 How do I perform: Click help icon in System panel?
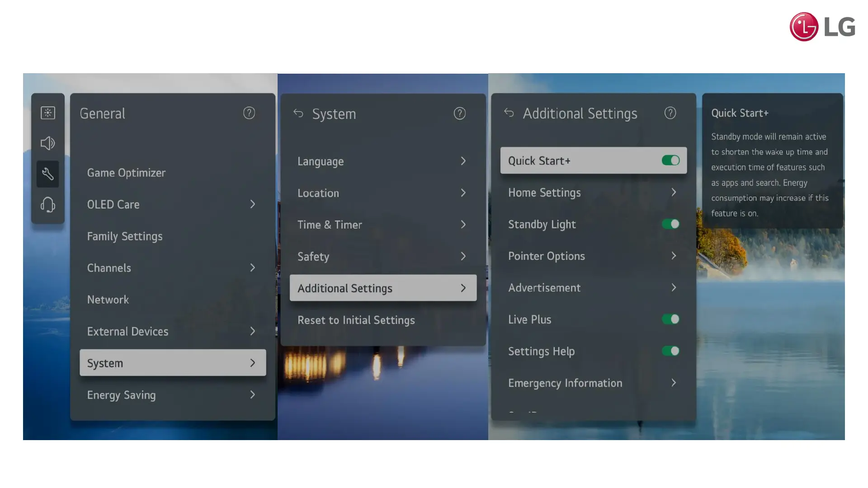[460, 113]
